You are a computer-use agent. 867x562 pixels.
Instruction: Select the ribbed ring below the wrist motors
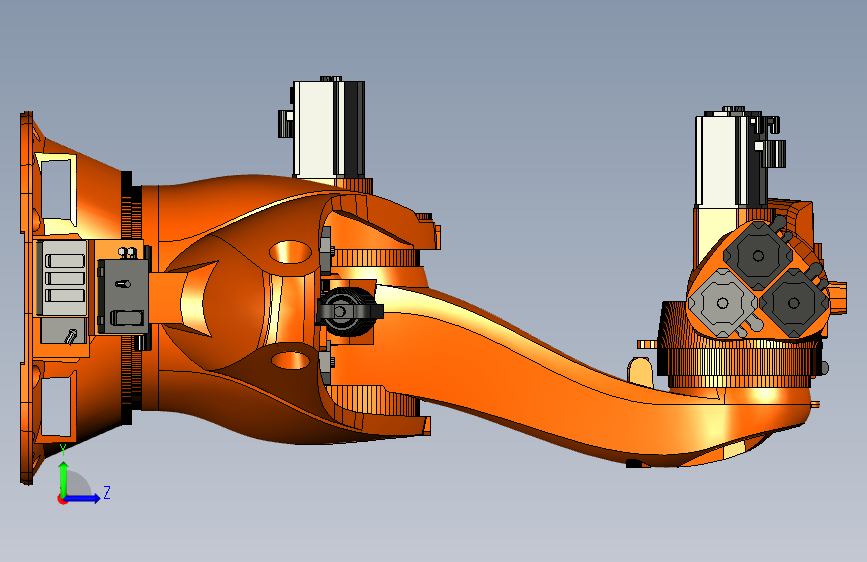tap(742, 362)
